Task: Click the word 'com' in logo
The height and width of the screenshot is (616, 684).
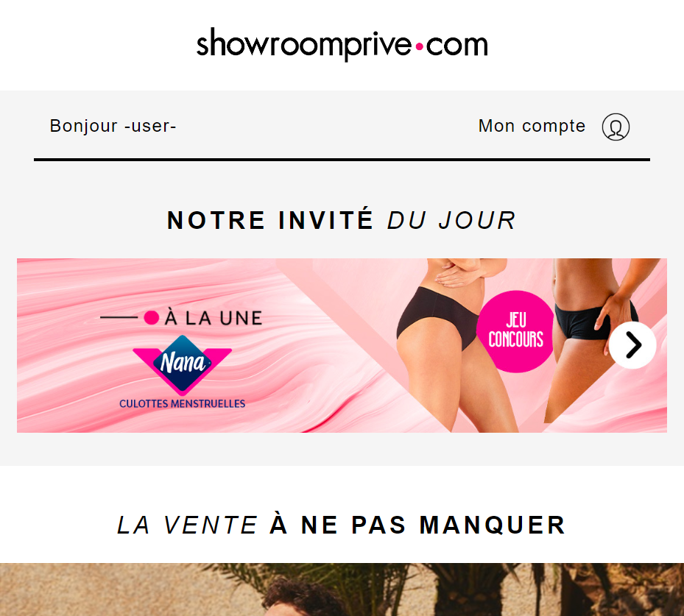Action: 456,46
